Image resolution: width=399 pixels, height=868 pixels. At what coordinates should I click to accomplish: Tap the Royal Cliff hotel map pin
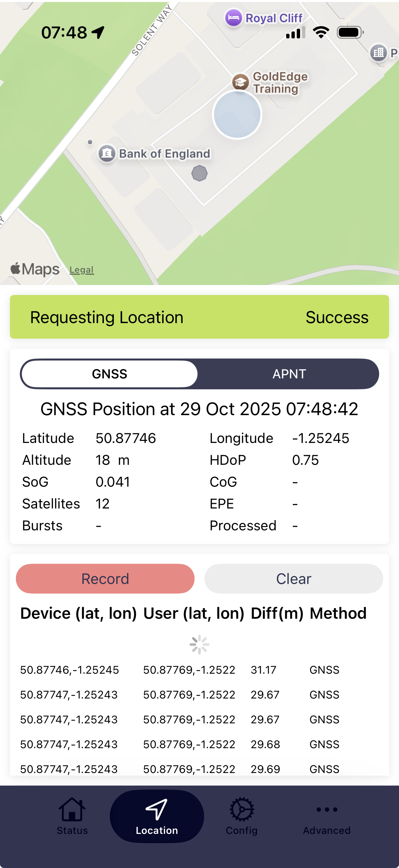click(x=233, y=18)
